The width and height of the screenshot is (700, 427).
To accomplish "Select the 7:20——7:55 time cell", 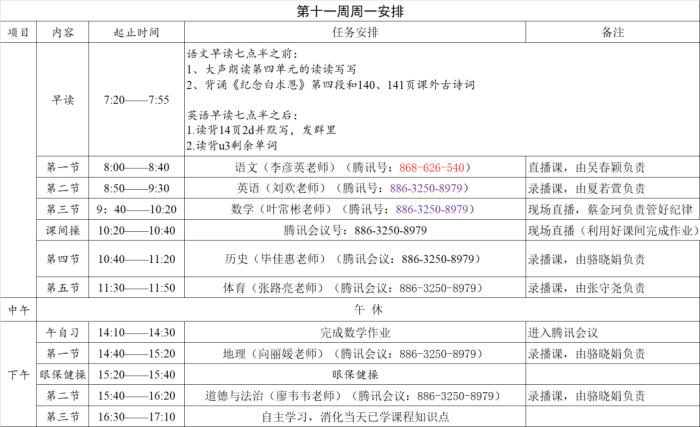I will [x=136, y=100].
